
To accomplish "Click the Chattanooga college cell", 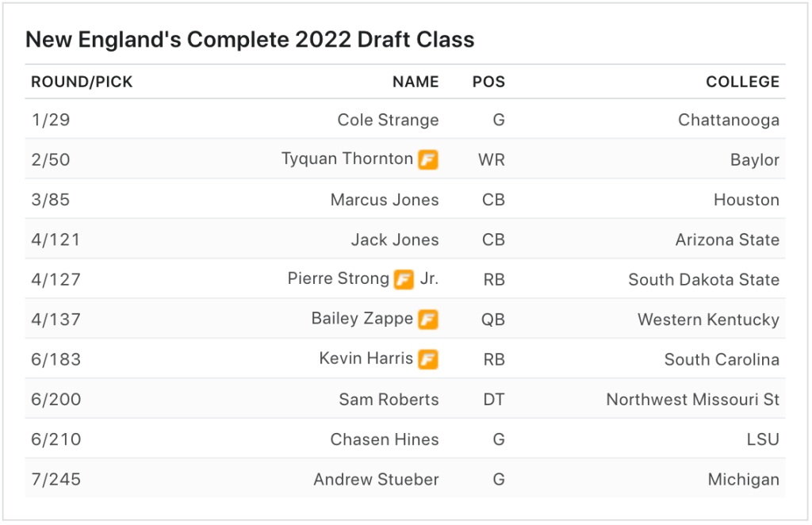I will pos(728,120).
